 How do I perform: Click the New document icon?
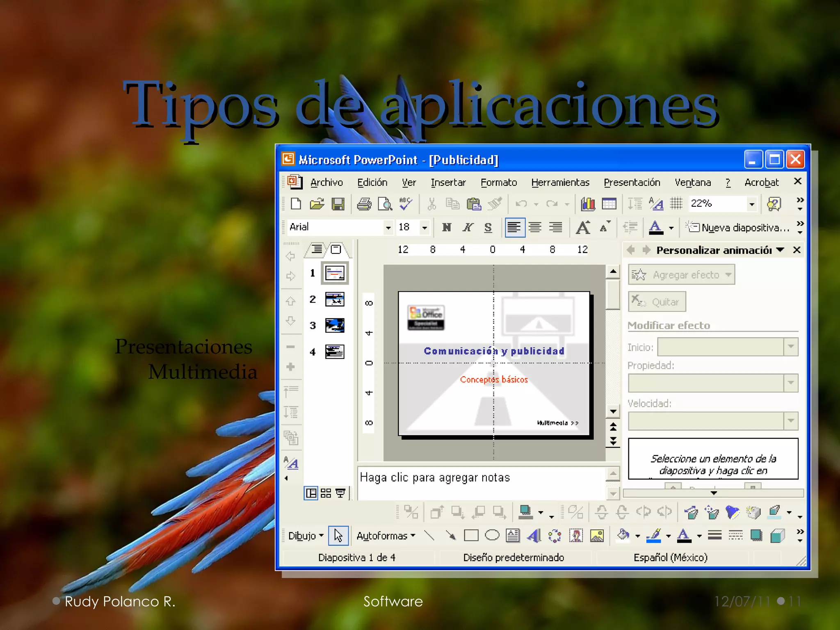point(296,203)
